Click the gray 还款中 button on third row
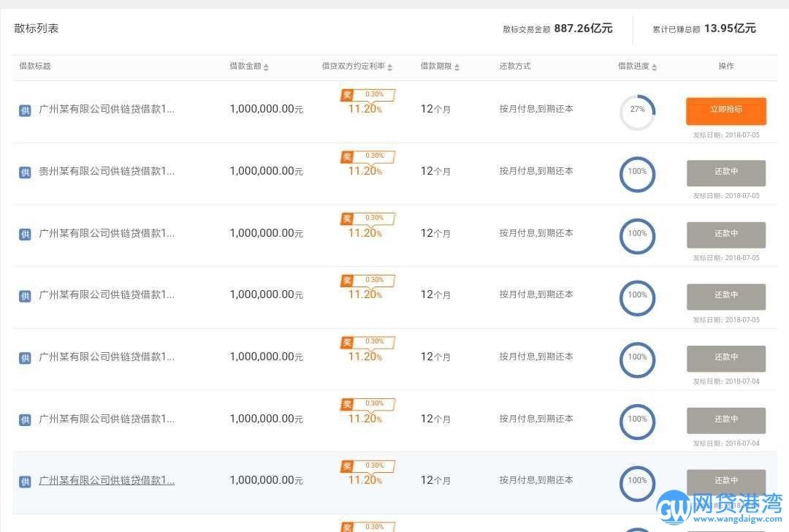Screen dimensions: 789x532 coord(725,235)
